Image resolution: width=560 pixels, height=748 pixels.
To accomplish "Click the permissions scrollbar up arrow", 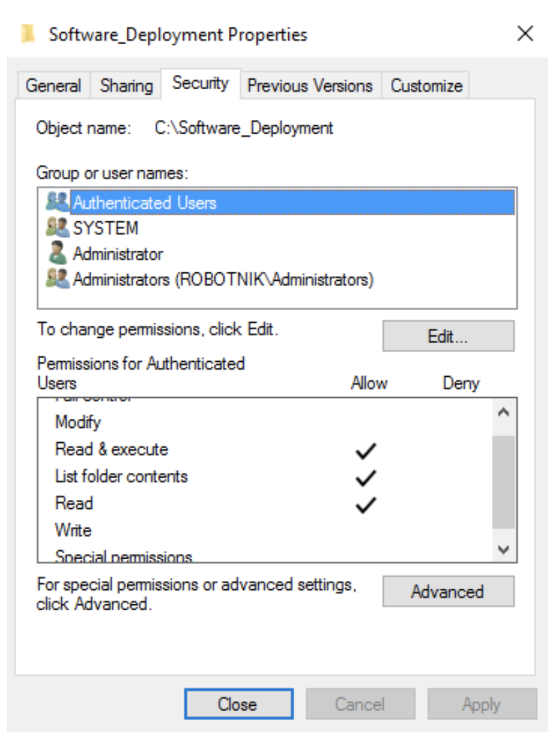I will 503,412.
